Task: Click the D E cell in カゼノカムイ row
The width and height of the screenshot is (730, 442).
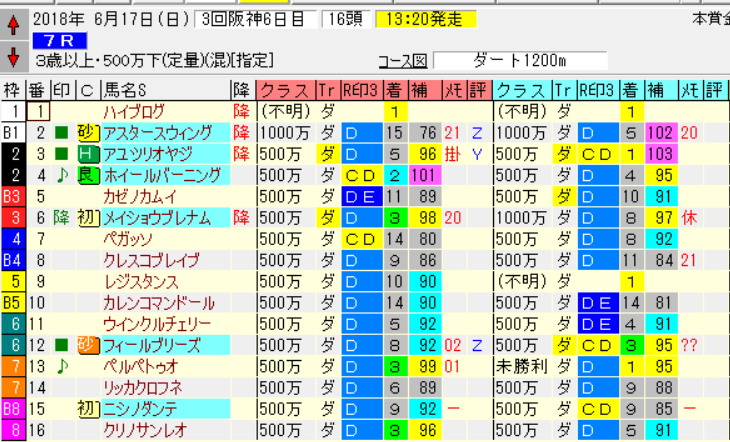Action: coord(362,197)
